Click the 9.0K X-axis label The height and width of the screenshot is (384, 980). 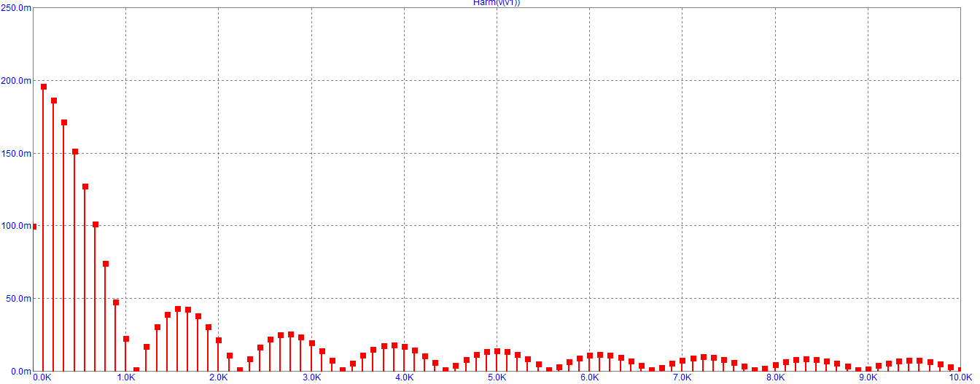[x=868, y=378]
